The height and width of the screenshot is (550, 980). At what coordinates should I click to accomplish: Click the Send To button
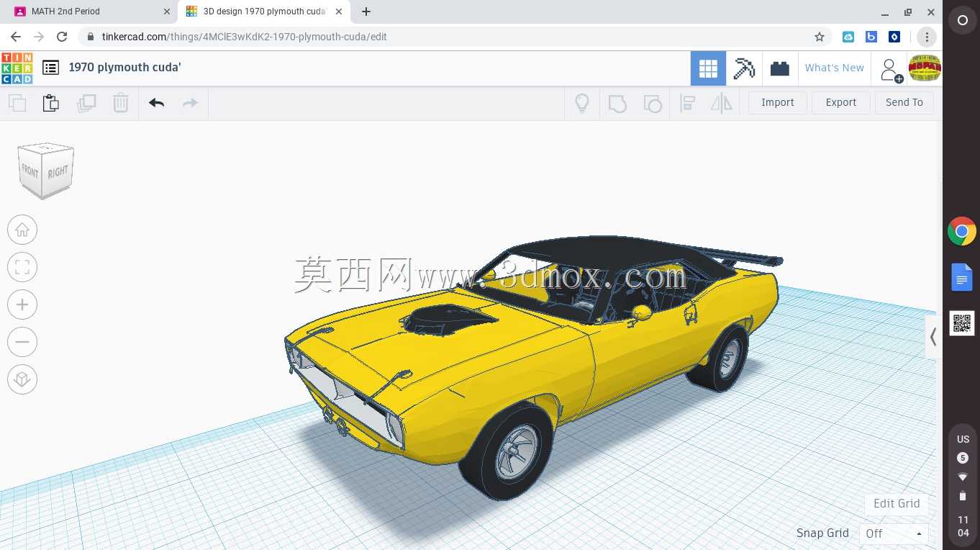click(904, 102)
